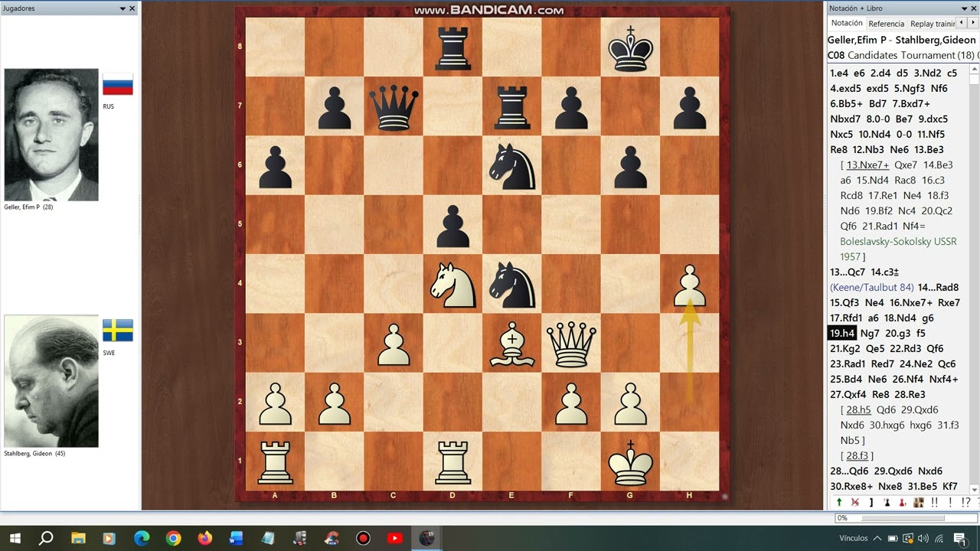The height and width of the screenshot is (551, 980).
Task: Click 'Geller,Efim P - Stahlberg,Gideon' game header
Action: click(902, 40)
